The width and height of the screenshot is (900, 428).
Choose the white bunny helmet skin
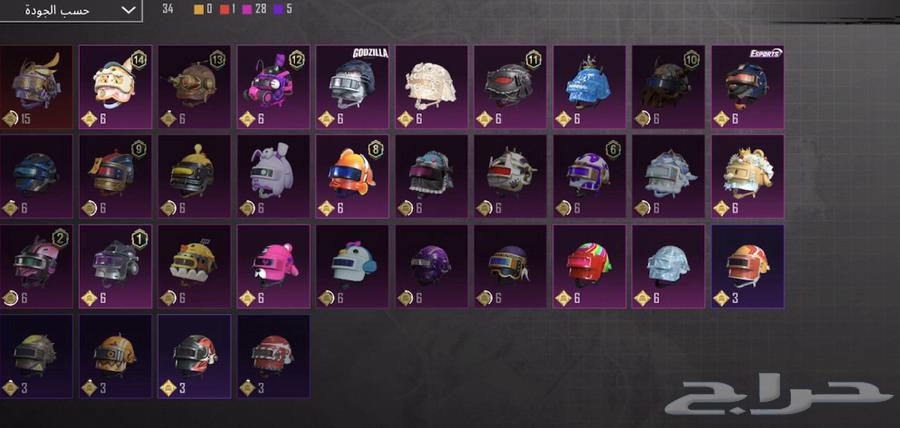274,177
